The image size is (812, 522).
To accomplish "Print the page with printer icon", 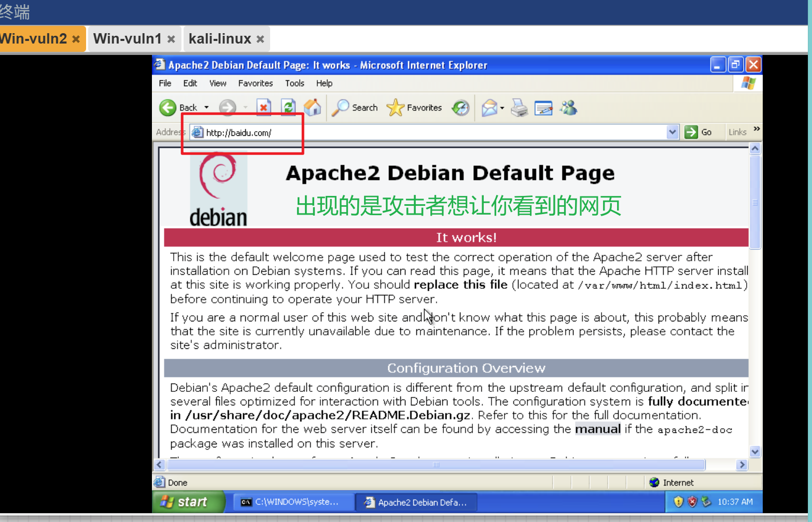I will coord(519,108).
